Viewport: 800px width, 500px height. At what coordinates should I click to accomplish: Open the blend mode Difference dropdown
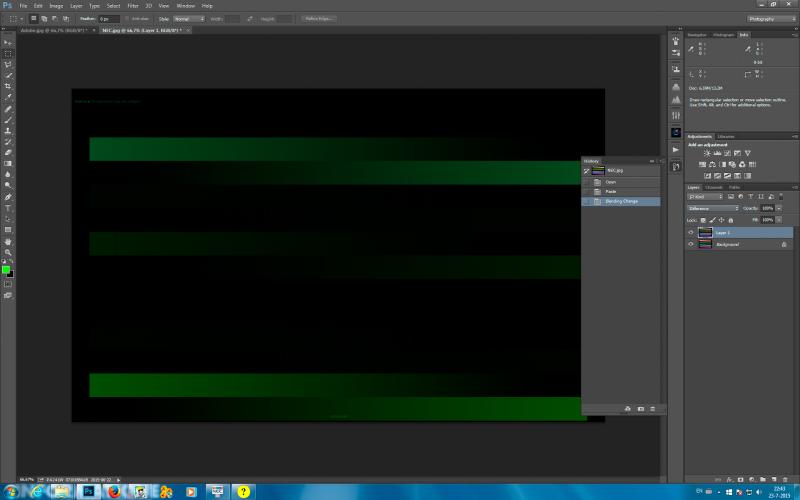[713, 208]
